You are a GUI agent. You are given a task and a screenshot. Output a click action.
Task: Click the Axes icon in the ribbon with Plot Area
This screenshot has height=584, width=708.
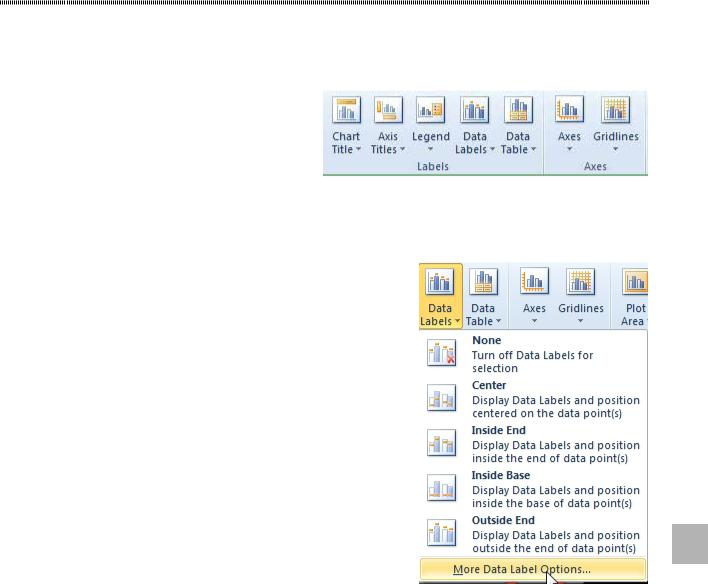[x=534, y=281]
